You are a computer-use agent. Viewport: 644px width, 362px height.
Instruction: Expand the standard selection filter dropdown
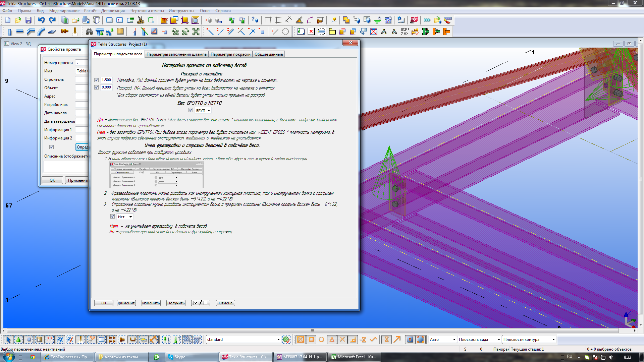(x=278, y=340)
